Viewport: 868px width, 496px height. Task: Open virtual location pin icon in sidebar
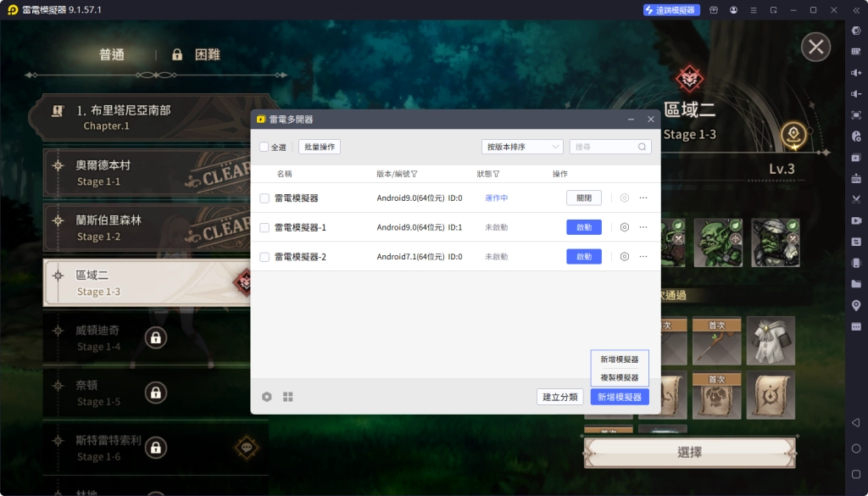click(856, 305)
